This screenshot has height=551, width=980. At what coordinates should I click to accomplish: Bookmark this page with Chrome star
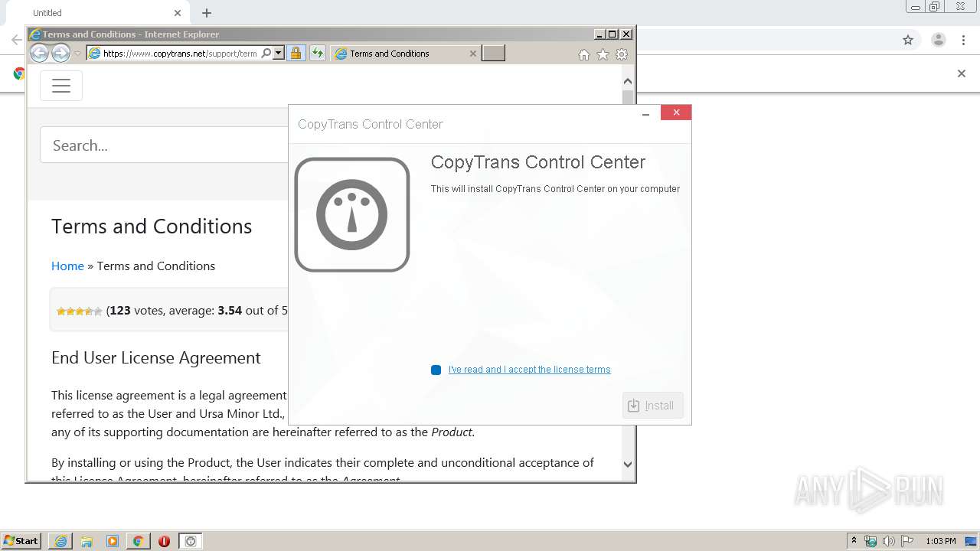tap(908, 40)
